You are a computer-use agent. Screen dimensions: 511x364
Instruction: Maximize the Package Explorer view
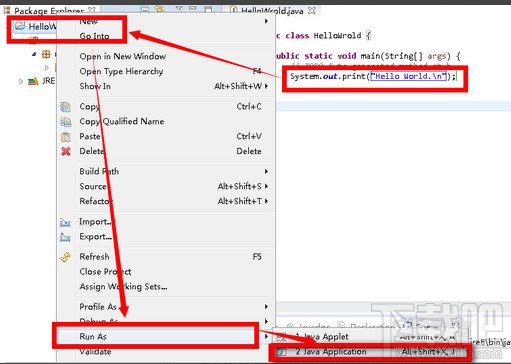[209, 9]
